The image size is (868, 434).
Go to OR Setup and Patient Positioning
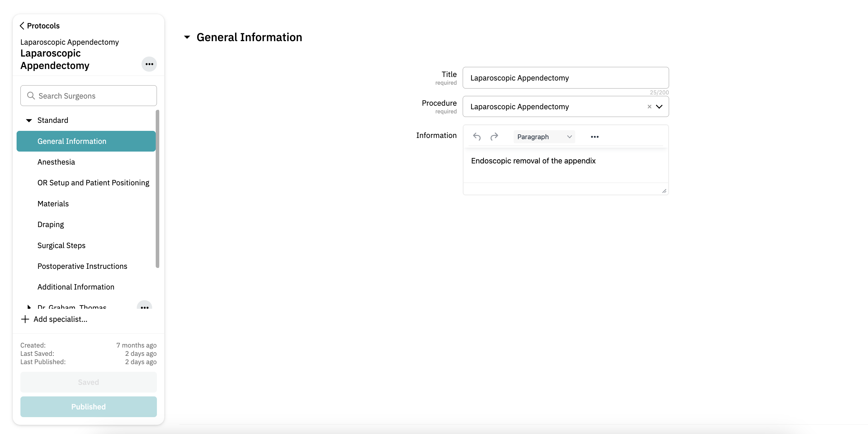tap(93, 183)
